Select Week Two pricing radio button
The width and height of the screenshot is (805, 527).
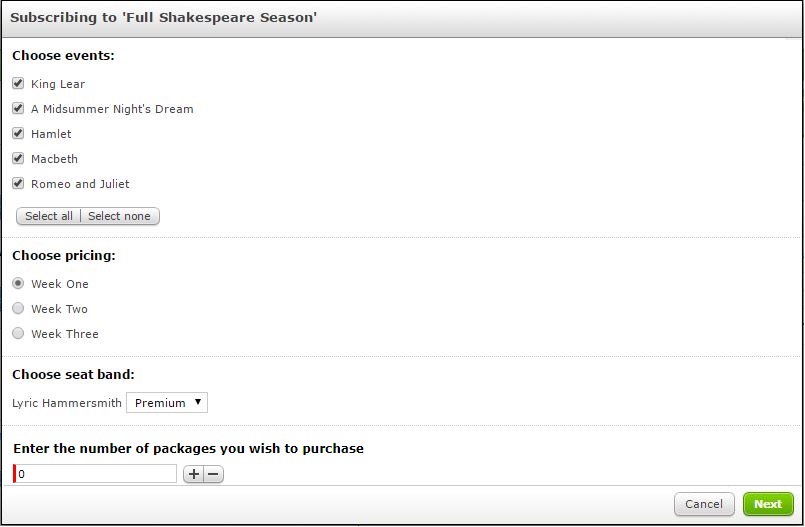click(18, 309)
